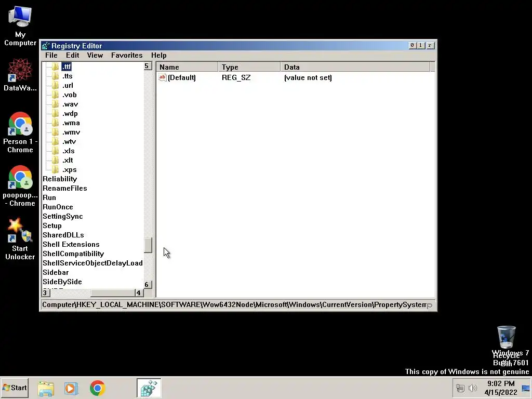Image resolution: width=532 pixels, height=399 pixels.
Task: Click the volume speaker tray icon
Action: click(473, 388)
